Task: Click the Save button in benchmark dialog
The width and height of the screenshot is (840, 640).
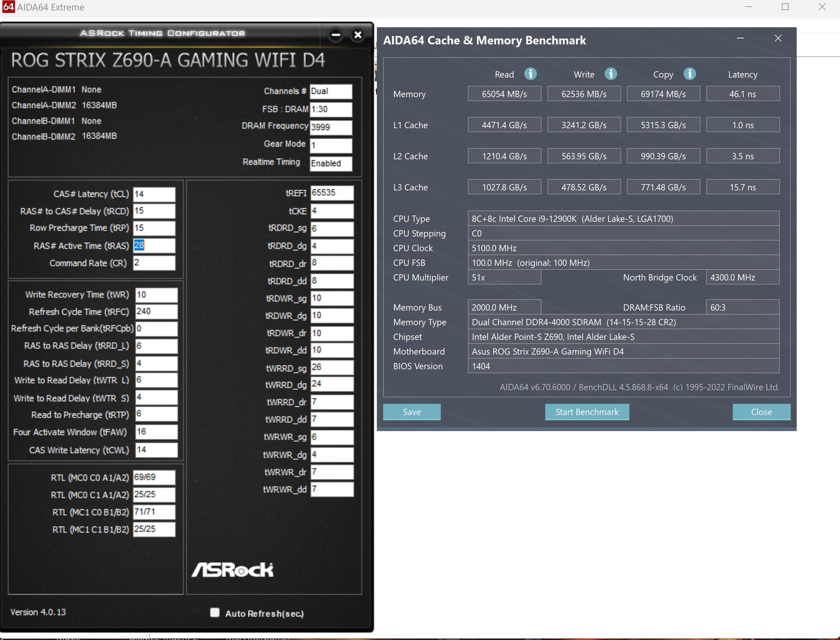Action: [x=412, y=412]
